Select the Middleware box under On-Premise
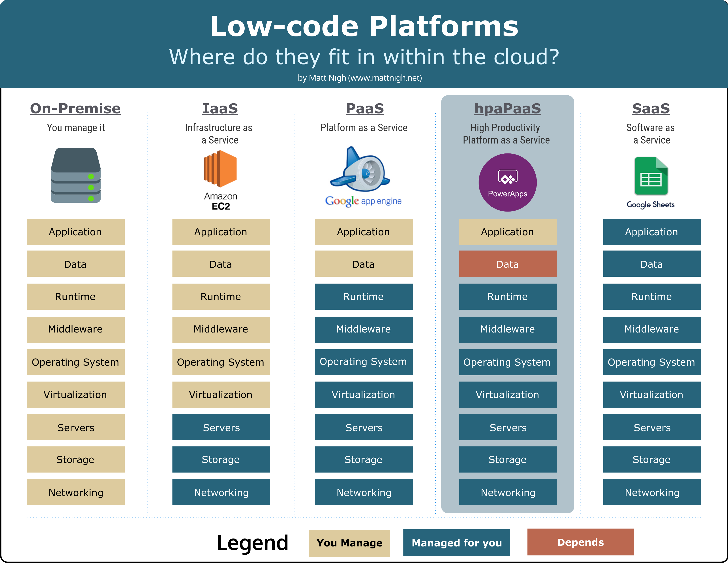This screenshot has width=728, height=563. [76, 330]
